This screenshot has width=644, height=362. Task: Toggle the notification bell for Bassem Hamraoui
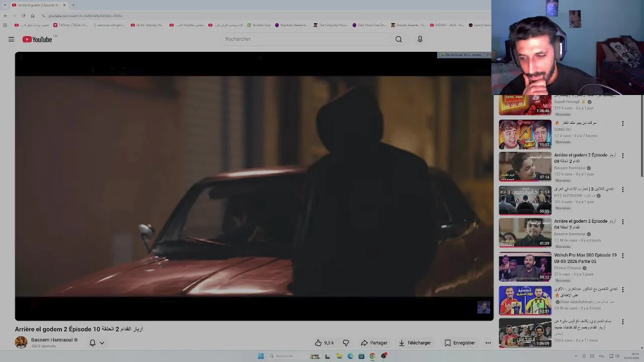click(93, 343)
